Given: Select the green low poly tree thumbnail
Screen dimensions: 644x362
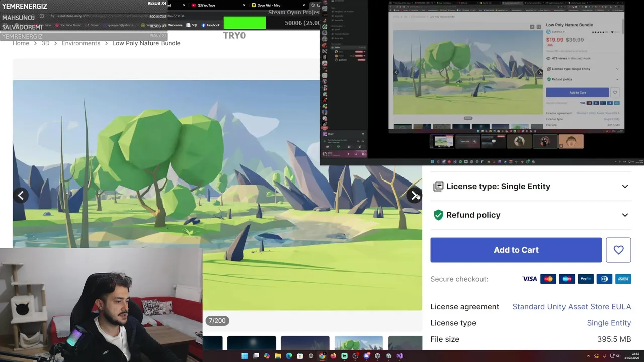Looking at the screenshot, I should tap(358, 342).
